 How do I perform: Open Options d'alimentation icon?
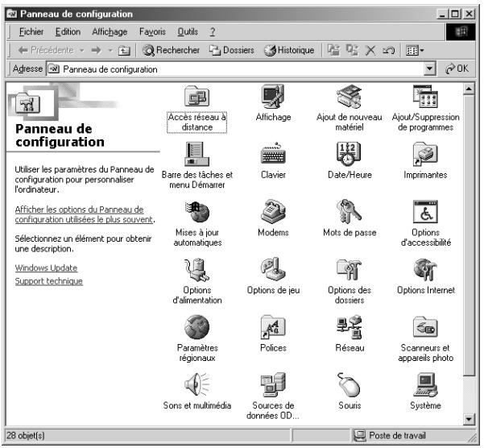point(197,270)
